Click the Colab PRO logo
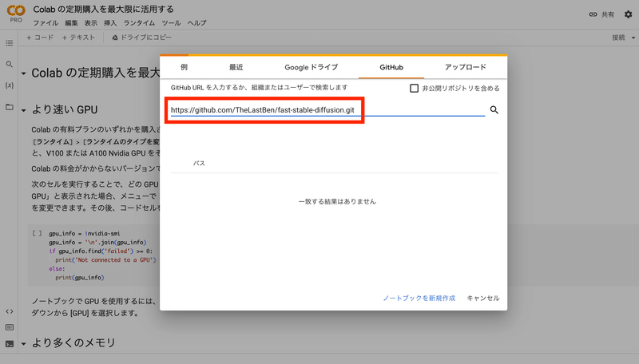Image resolution: width=639 pixels, height=364 pixels. tap(16, 14)
